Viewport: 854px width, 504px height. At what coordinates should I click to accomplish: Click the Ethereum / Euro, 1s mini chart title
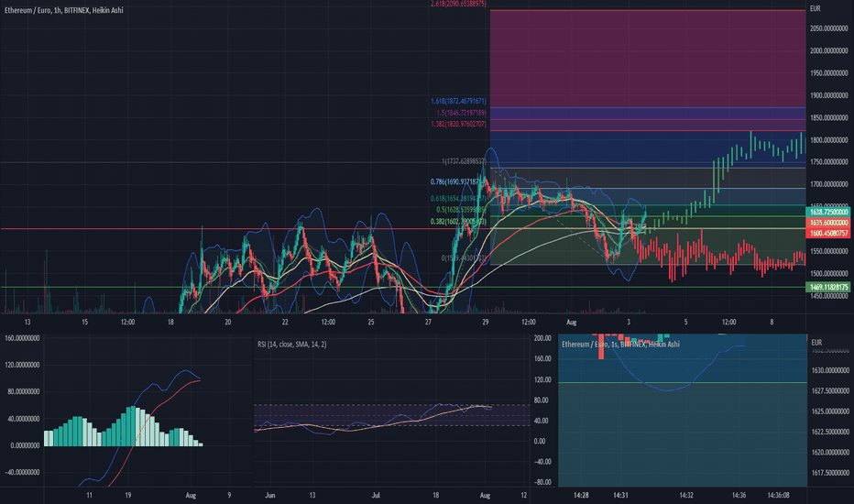(620, 345)
